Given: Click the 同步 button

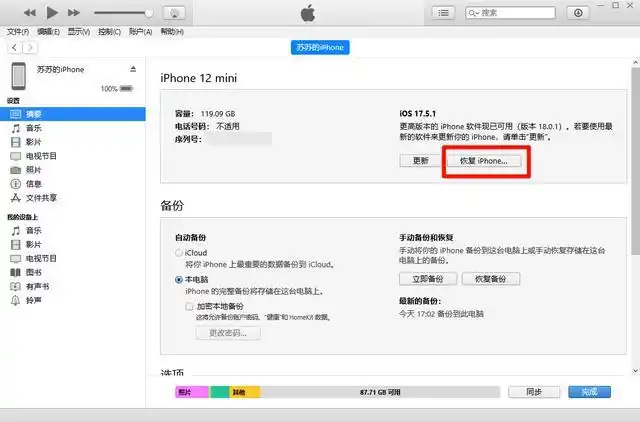Looking at the screenshot, I should point(534,392).
